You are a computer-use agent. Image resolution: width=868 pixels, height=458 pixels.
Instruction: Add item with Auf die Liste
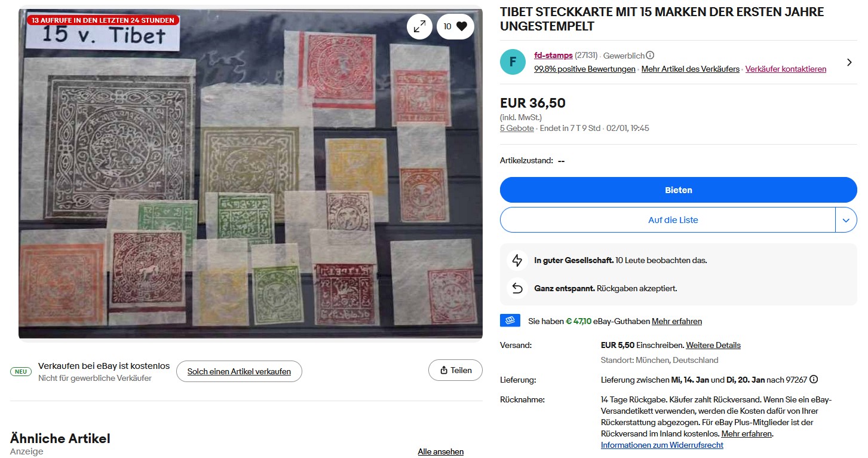pos(667,220)
